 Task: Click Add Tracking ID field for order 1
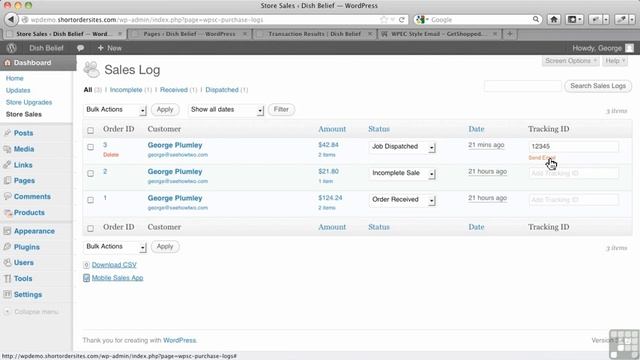pos(573,200)
